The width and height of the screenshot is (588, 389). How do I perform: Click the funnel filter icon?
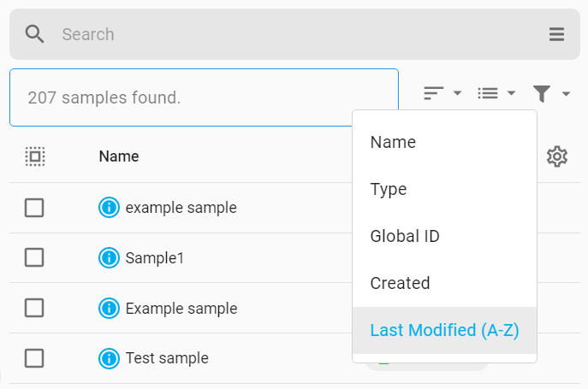coord(542,93)
